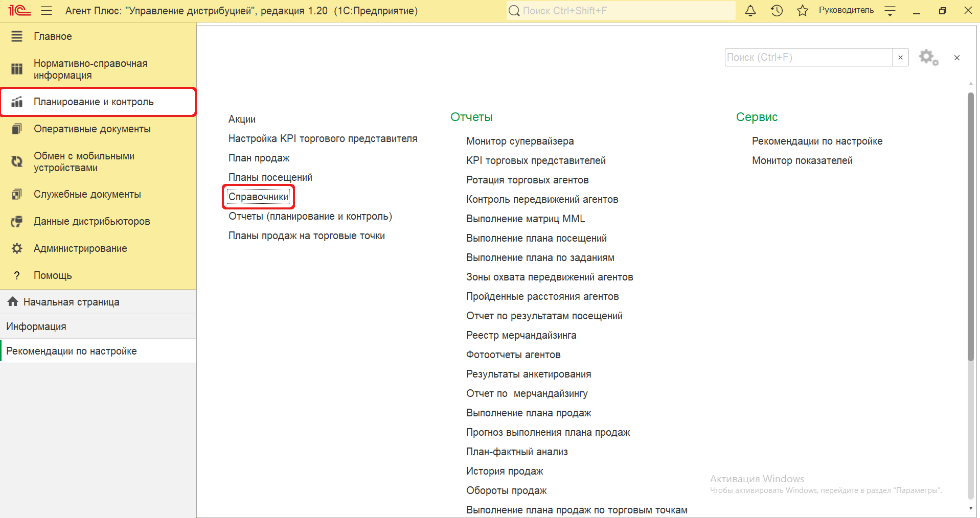Image resolution: width=980 pixels, height=518 pixels.
Task: Click the notifications bell icon
Action: coord(750,11)
